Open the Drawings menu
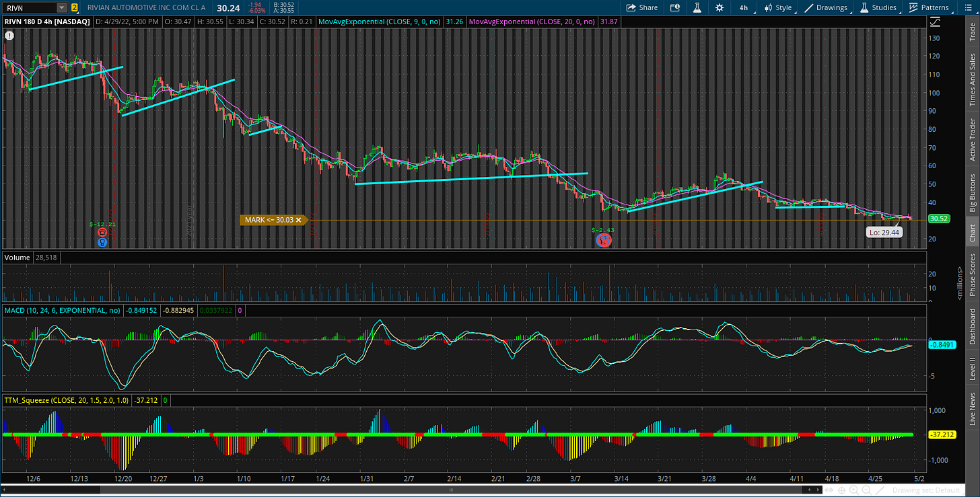Image resolution: width=980 pixels, height=497 pixels. coord(827,8)
